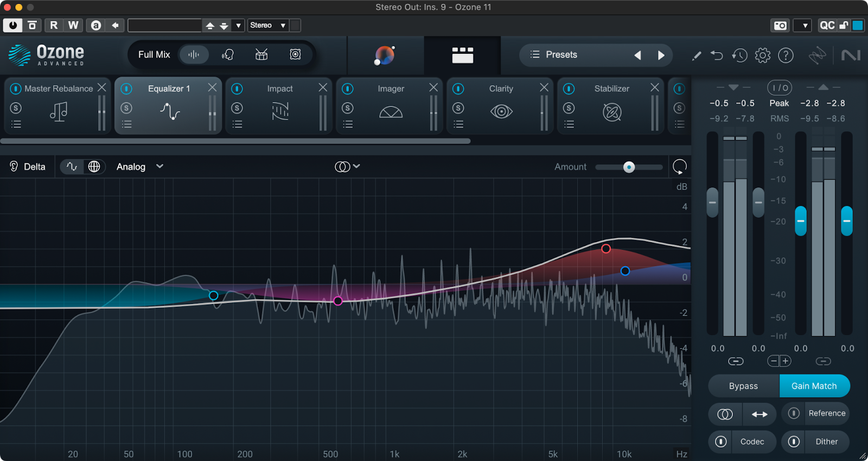Expand the Analog EQ mode dropdown
The image size is (868, 461).
tap(140, 167)
